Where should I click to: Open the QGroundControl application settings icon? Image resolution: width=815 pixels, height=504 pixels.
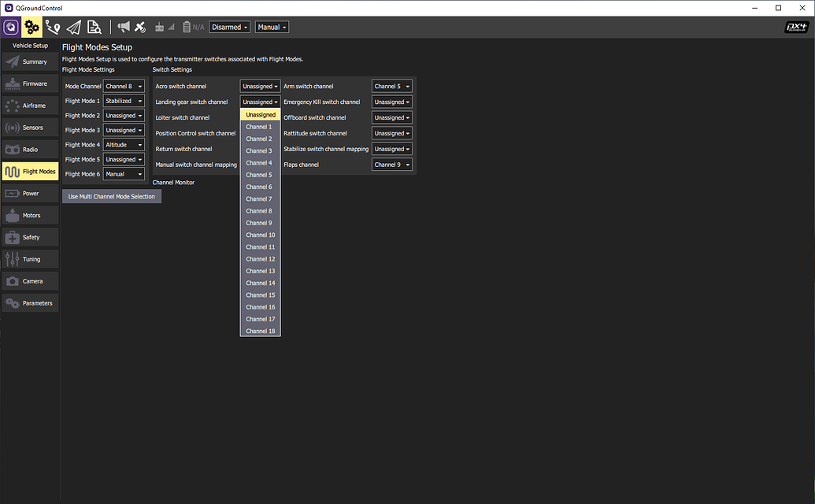(11, 28)
